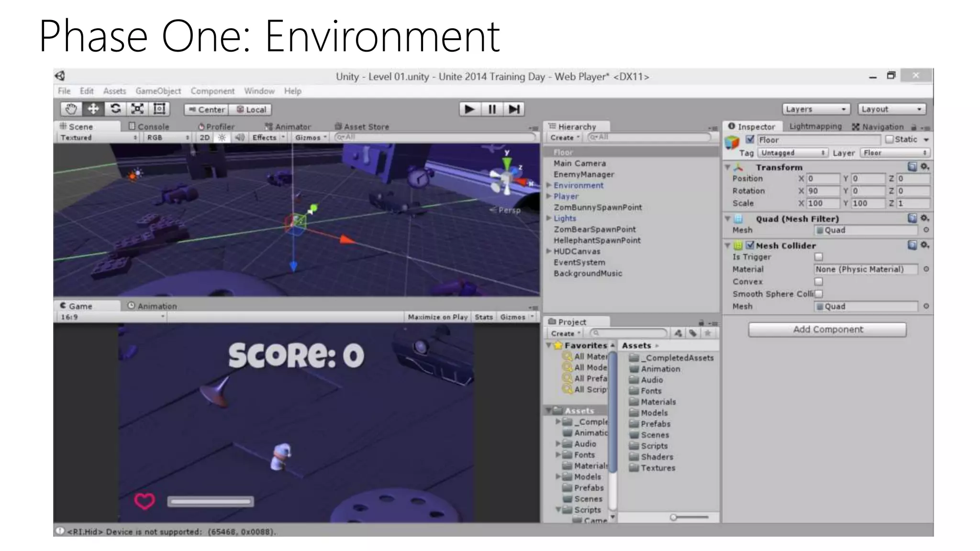Click the Step forward button

click(514, 109)
